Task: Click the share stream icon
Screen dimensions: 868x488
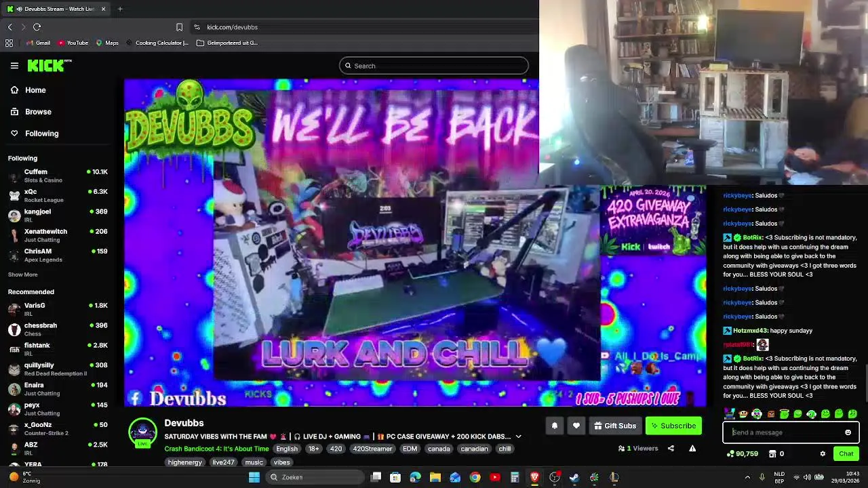Action: point(671,448)
